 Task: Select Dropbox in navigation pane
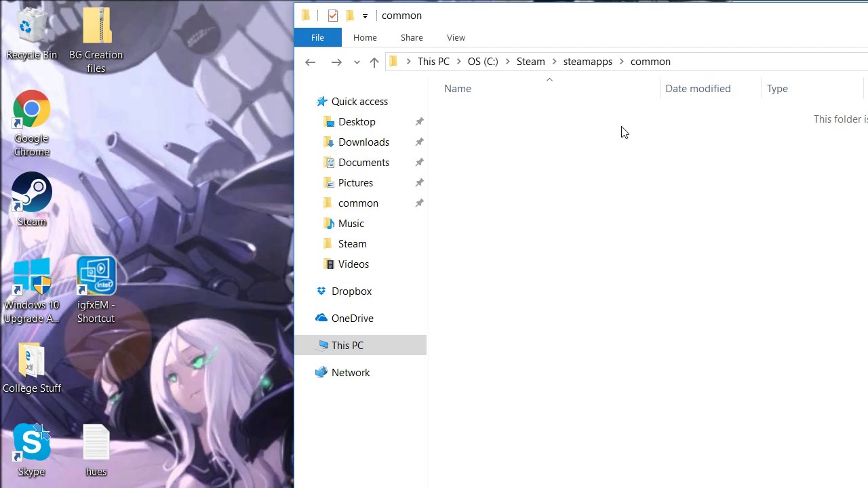click(x=351, y=291)
